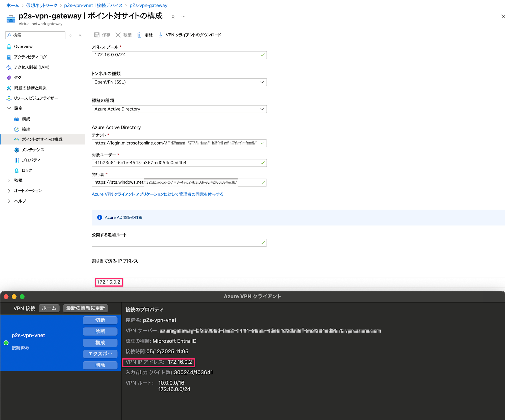Viewport: 505px width, 420px height.
Task: Collapse the sidebar with double chevron icon
Action: click(80, 35)
